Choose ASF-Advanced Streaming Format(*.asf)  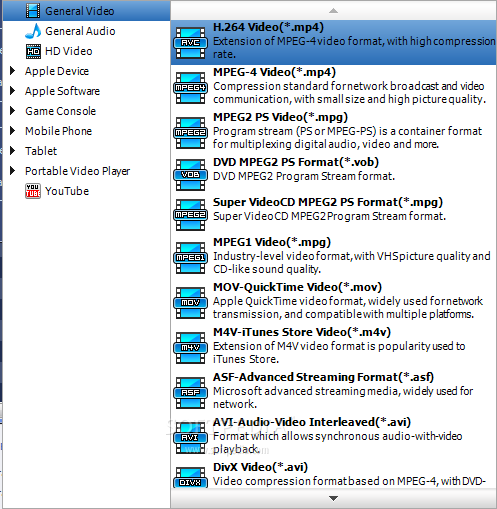pos(333,393)
